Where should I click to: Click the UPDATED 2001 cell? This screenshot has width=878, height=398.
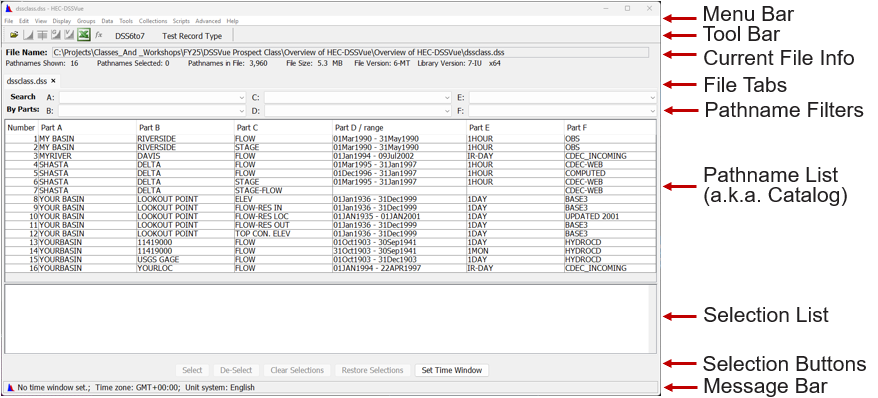pyautogui.click(x=610, y=216)
